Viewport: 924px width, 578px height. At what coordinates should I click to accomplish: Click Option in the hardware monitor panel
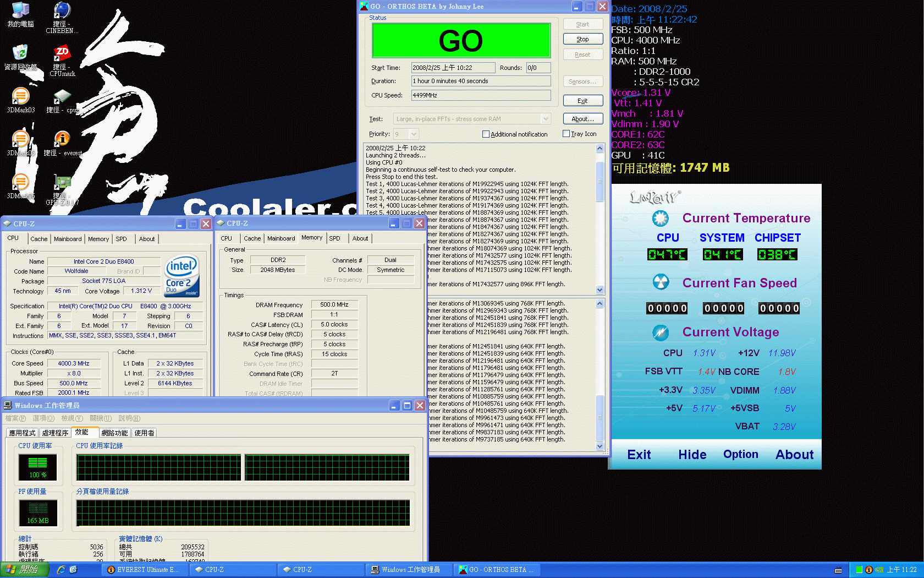pyautogui.click(x=741, y=454)
